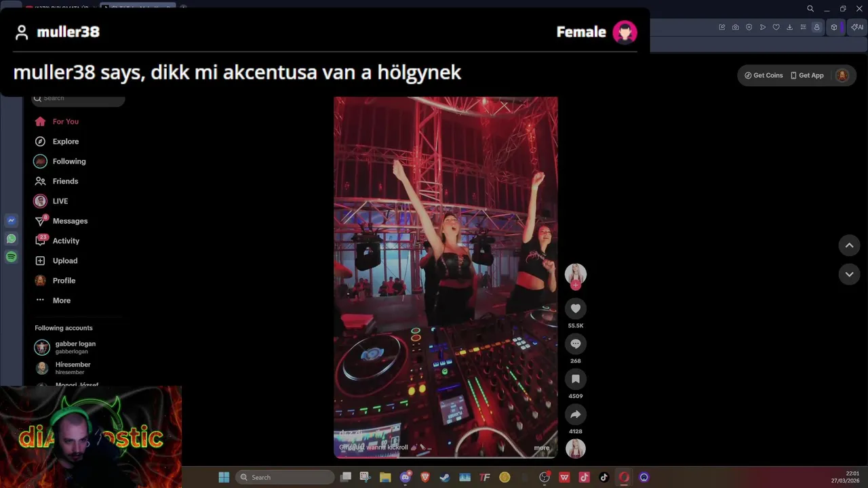Expand the caption with 'more'

[542, 447]
